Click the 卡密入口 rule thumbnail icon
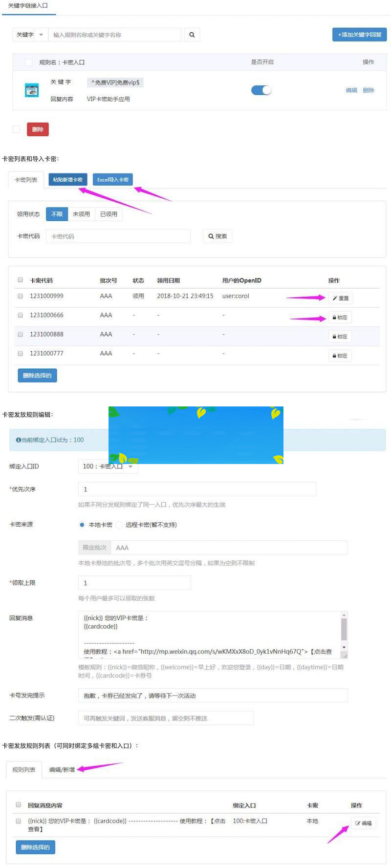This screenshot has height=868, width=391. (x=32, y=90)
